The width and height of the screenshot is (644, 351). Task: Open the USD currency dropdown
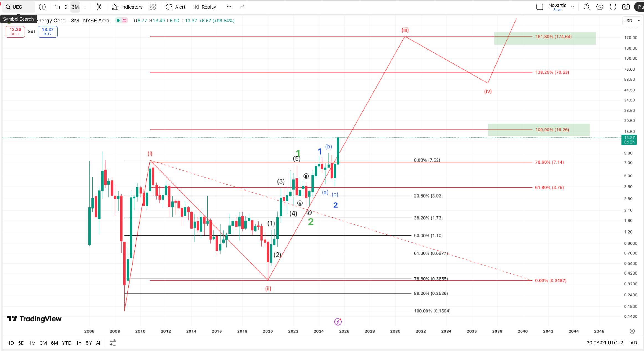631,21
